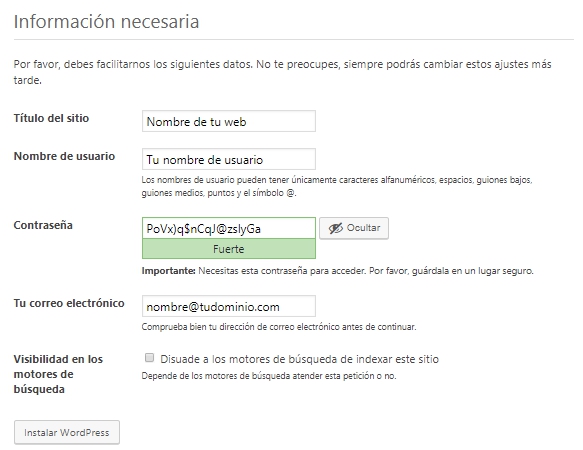This screenshot has width=583, height=450.
Task: Hide the password with the Ocultar button
Action: (x=354, y=228)
